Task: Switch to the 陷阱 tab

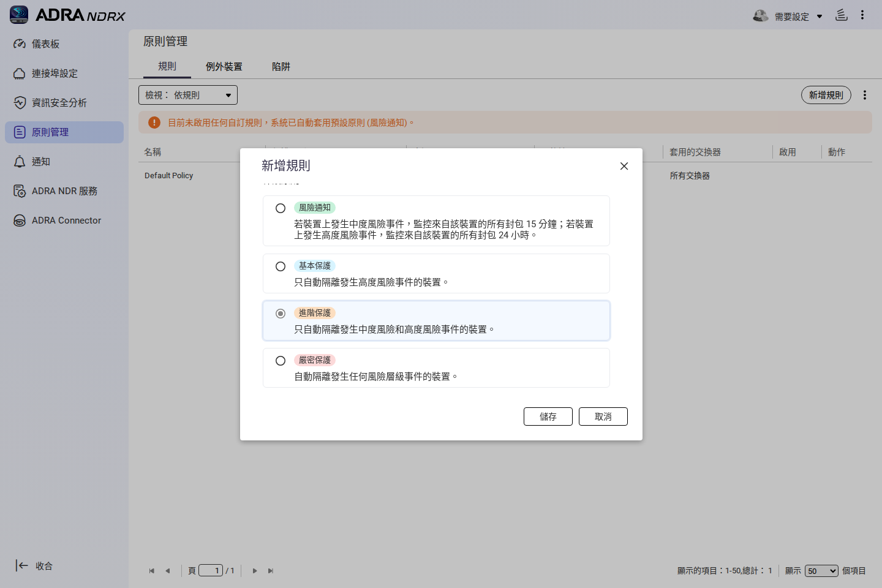Action: pos(281,66)
